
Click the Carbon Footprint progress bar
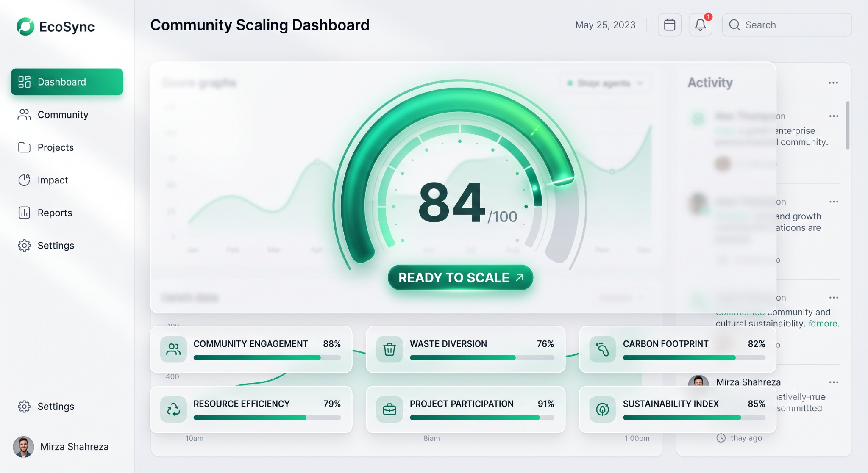pos(694,357)
